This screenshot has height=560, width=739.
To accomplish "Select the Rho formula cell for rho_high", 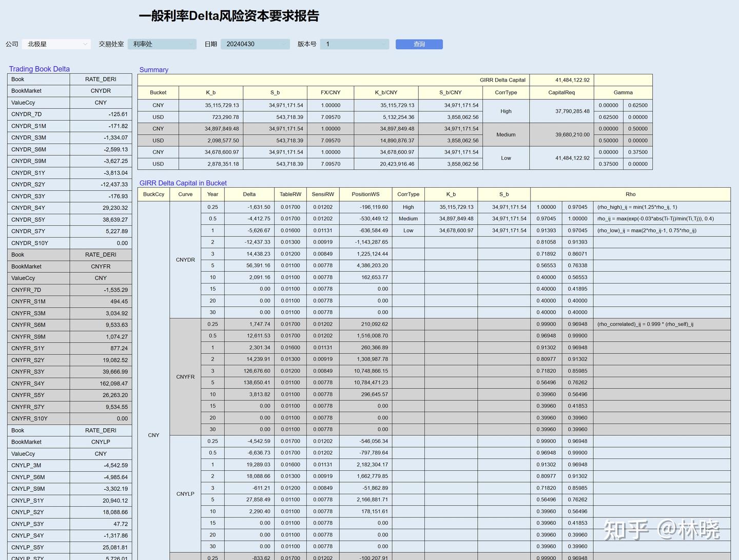I will [636, 207].
